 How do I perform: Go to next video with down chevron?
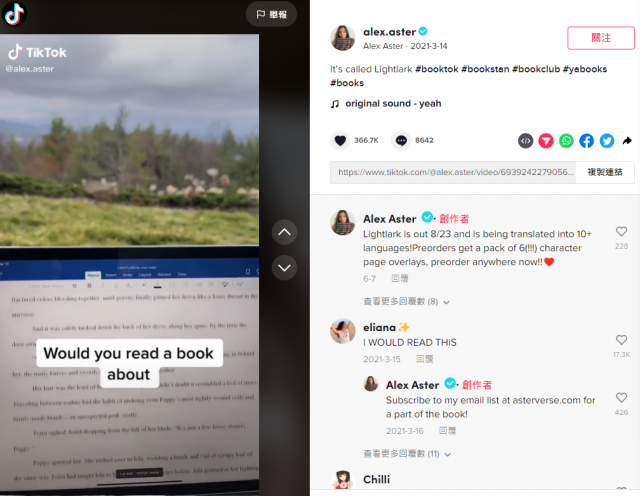pyautogui.click(x=284, y=268)
